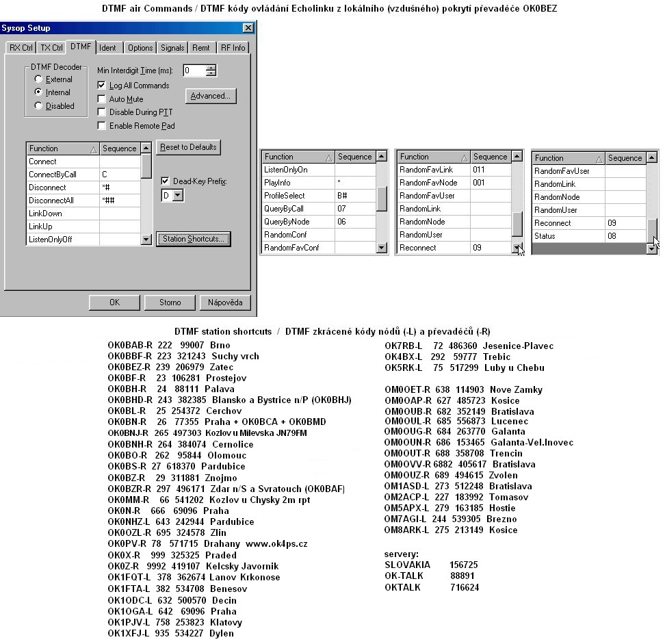
Task: Open the RF Info tab
Action: (x=233, y=47)
